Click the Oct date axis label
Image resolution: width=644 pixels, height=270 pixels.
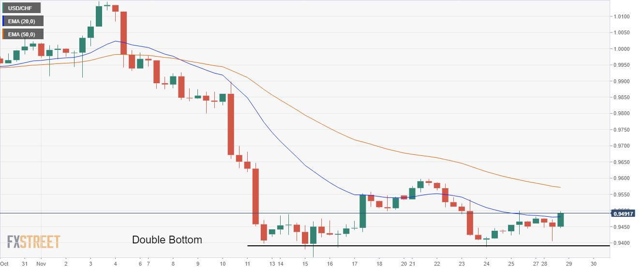click(5, 264)
